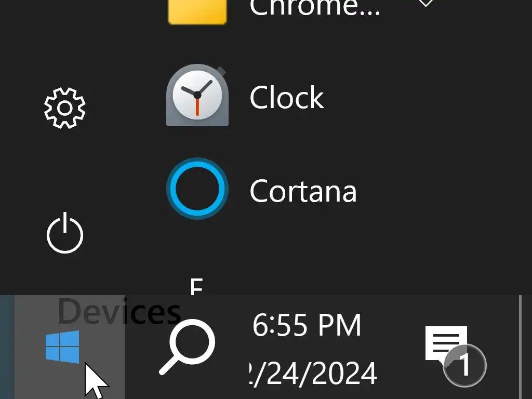Click the truncated Chrome folder label
532x399 pixels.
point(315,7)
